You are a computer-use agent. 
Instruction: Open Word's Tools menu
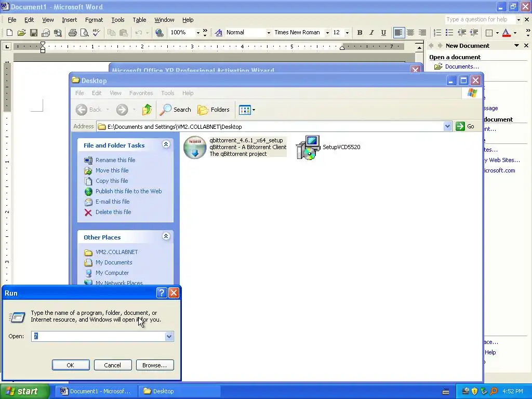point(118,20)
